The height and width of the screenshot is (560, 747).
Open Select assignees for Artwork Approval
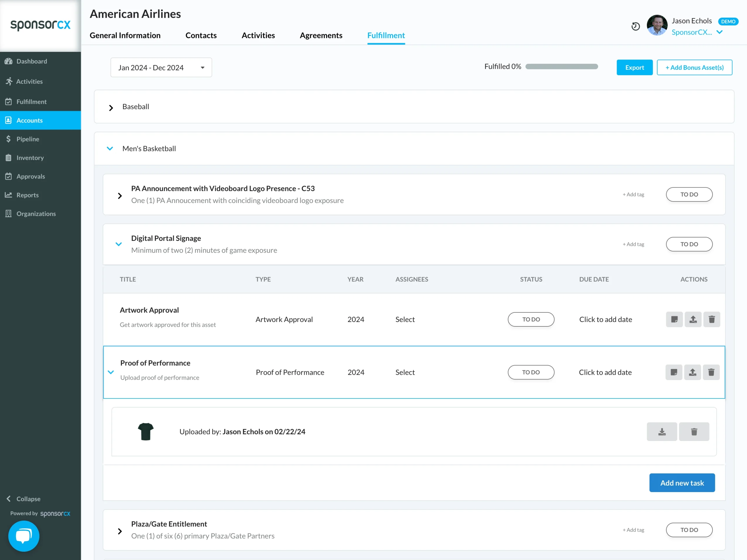[405, 319]
